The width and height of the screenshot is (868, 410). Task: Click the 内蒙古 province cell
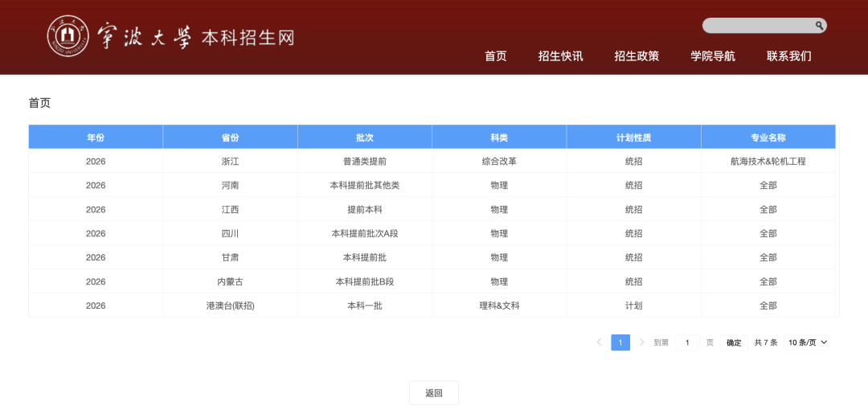[x=231, y=281]
